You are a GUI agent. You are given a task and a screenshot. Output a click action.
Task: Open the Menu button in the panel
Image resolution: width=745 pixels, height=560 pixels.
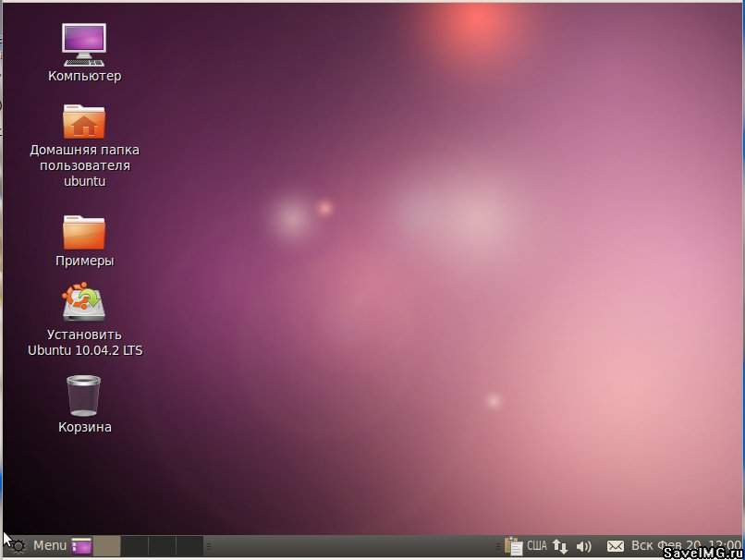pos(40,546)
